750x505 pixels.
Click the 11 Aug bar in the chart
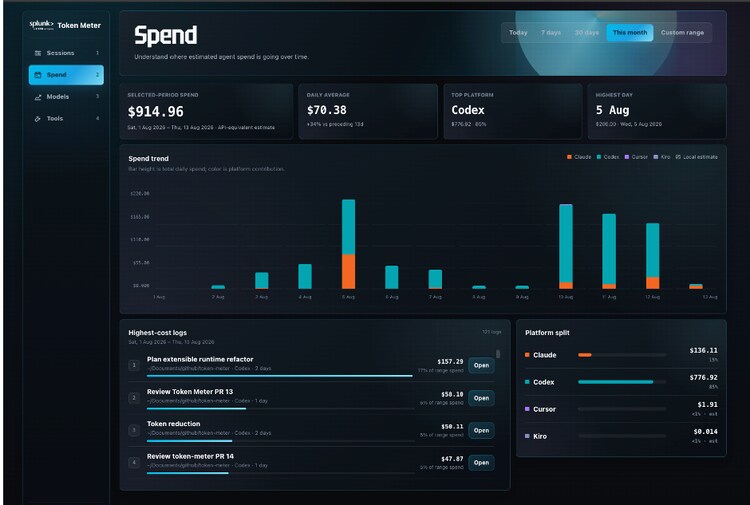pyautogui.click(x=609, y=251)
